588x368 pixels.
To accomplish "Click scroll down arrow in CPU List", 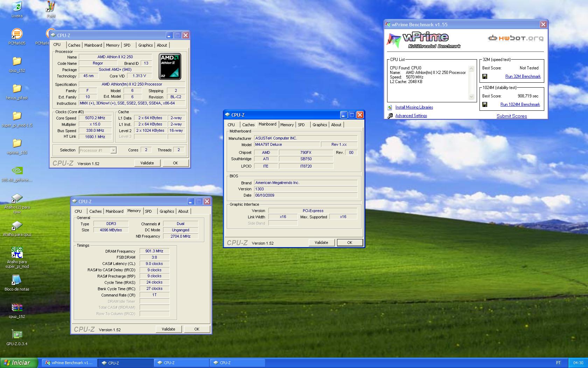I will (471, 97).
